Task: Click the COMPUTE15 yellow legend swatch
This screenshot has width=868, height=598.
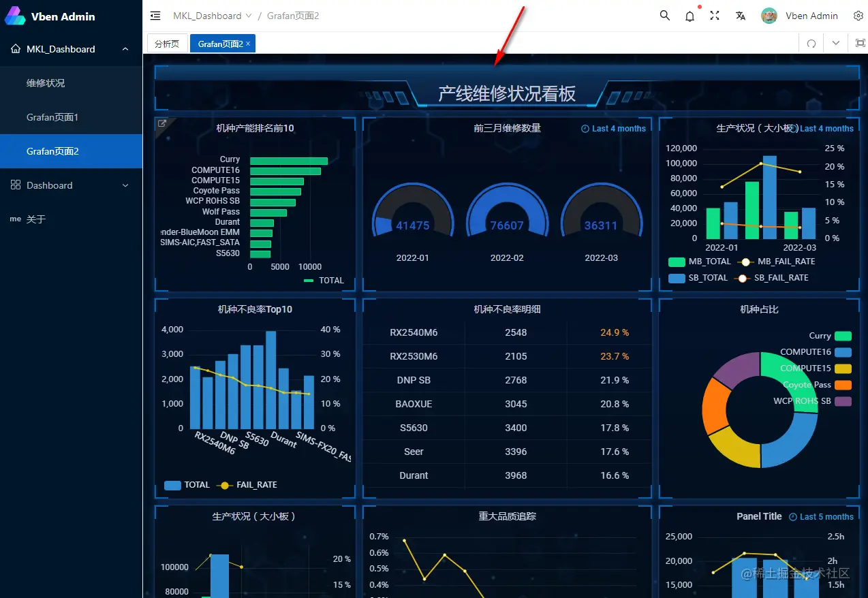Action: click(843, 368)
